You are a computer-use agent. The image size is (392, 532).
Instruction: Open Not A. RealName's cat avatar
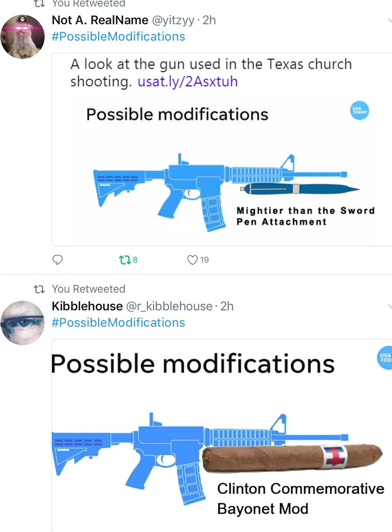click(23, 36)
